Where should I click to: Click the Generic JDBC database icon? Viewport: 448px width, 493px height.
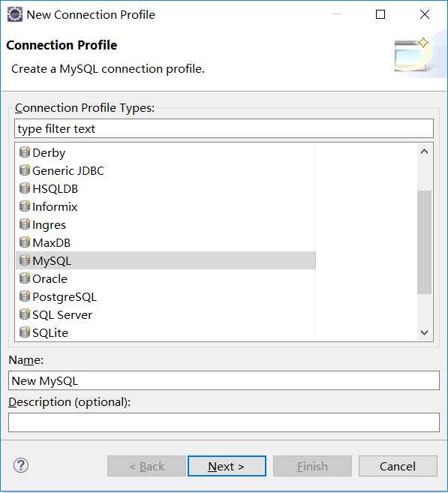click(25, 170)
